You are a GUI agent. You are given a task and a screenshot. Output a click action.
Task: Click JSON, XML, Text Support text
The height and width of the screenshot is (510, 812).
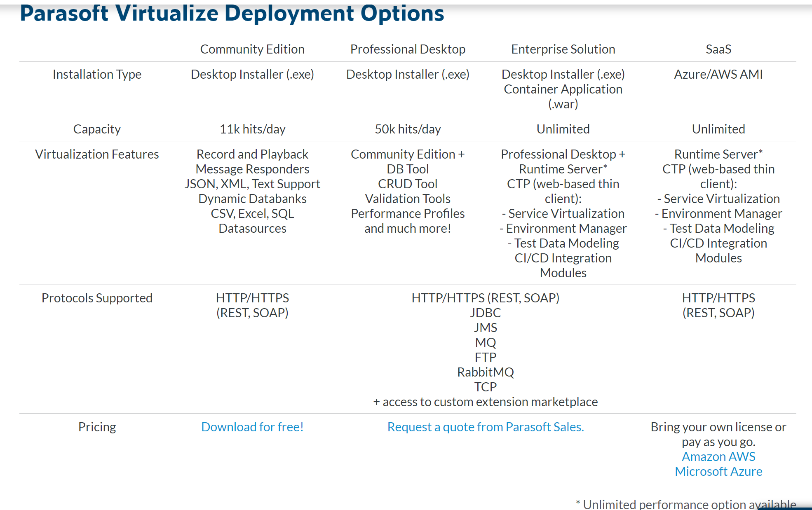point(252,184)
